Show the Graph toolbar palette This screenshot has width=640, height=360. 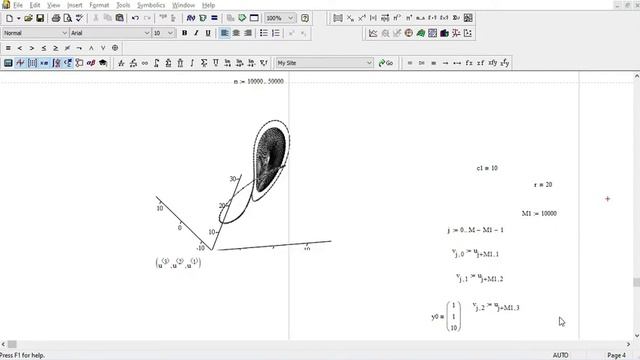(20, 63)
